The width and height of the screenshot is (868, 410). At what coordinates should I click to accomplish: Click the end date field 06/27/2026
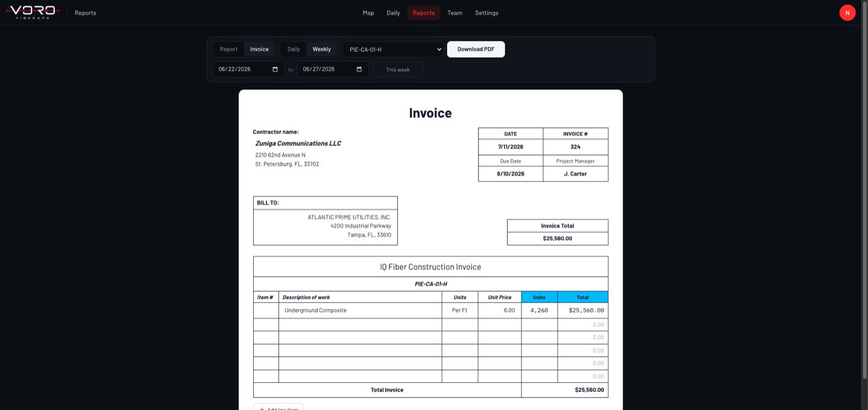(x=333, y=69)
